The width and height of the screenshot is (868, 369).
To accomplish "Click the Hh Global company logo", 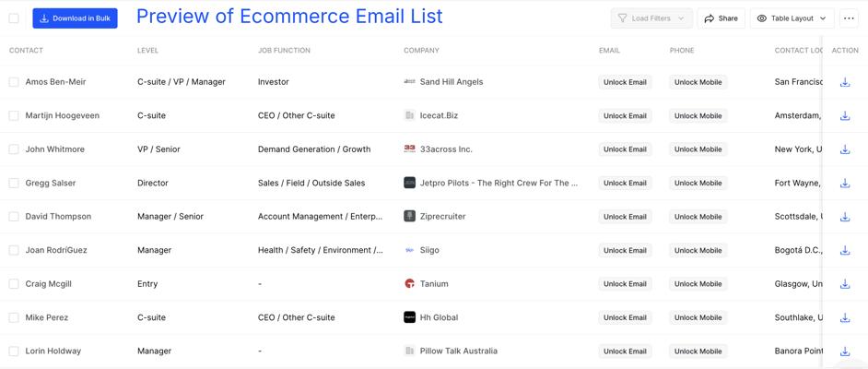I will pos(410,317).
